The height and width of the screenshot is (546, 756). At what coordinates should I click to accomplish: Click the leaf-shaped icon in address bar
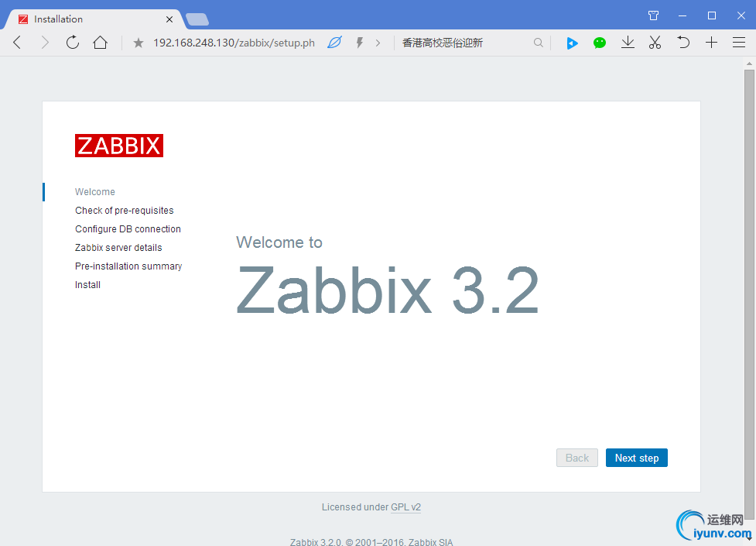point(334,43)
